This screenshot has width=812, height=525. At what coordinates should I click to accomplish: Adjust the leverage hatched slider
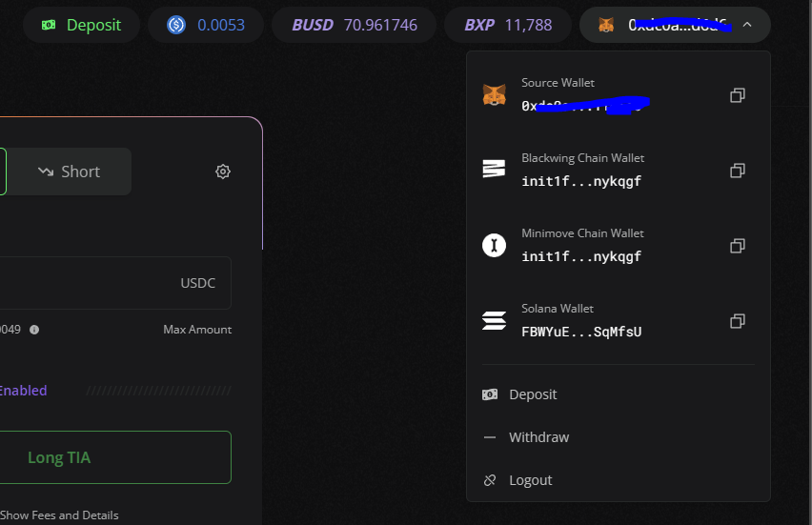158,391
